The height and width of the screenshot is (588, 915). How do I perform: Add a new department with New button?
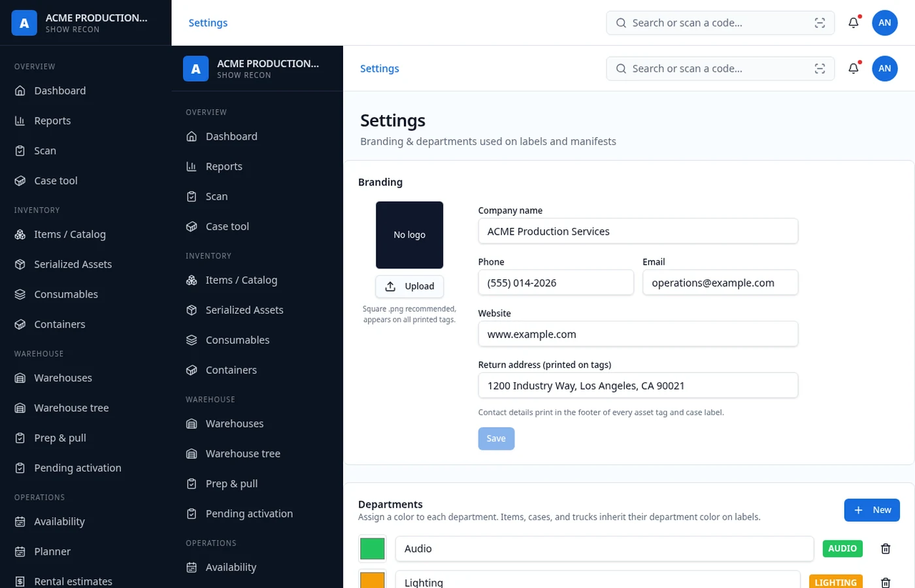coord(872,510)
